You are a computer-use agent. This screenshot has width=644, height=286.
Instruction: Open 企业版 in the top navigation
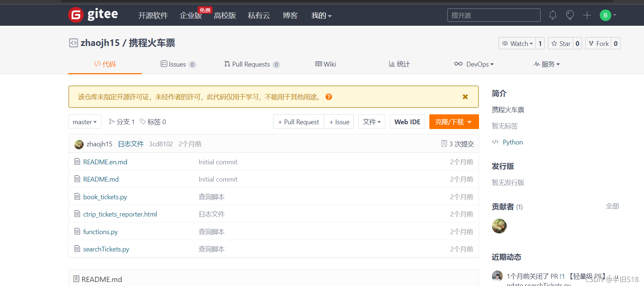point(191,15)
